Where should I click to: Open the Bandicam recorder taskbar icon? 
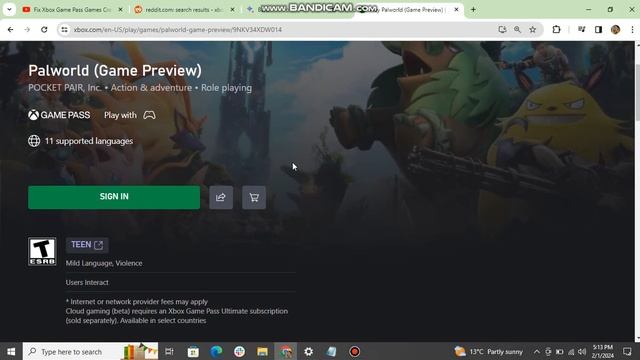click(x=354, y=351)
